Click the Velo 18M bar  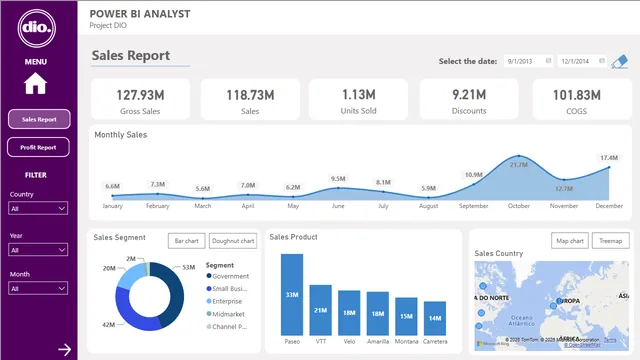349,313
